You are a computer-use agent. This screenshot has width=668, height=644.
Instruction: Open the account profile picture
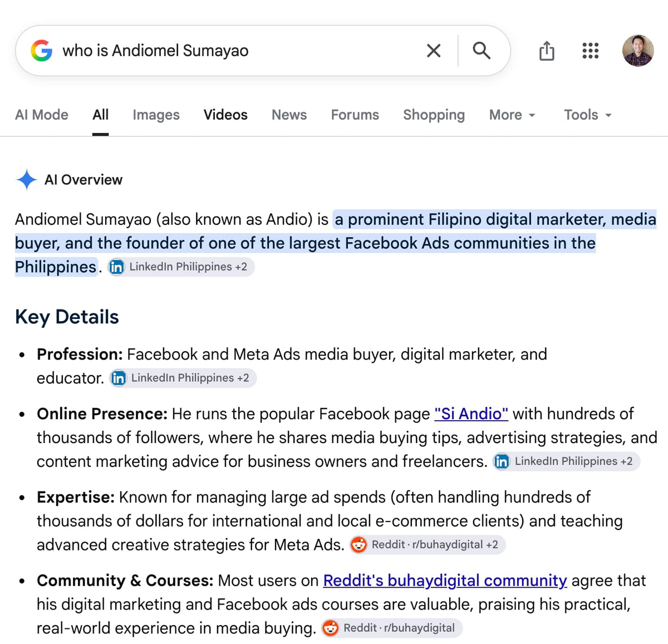638,51
